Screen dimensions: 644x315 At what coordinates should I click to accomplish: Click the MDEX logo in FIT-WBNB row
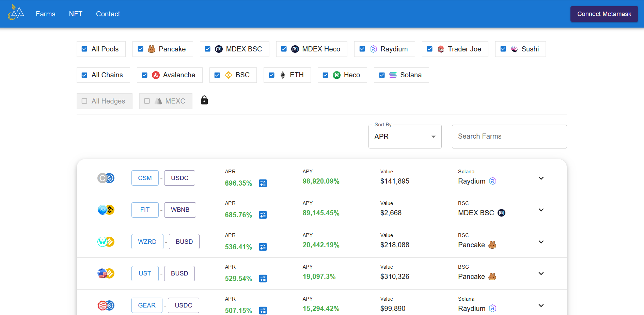tap(502, 213)
